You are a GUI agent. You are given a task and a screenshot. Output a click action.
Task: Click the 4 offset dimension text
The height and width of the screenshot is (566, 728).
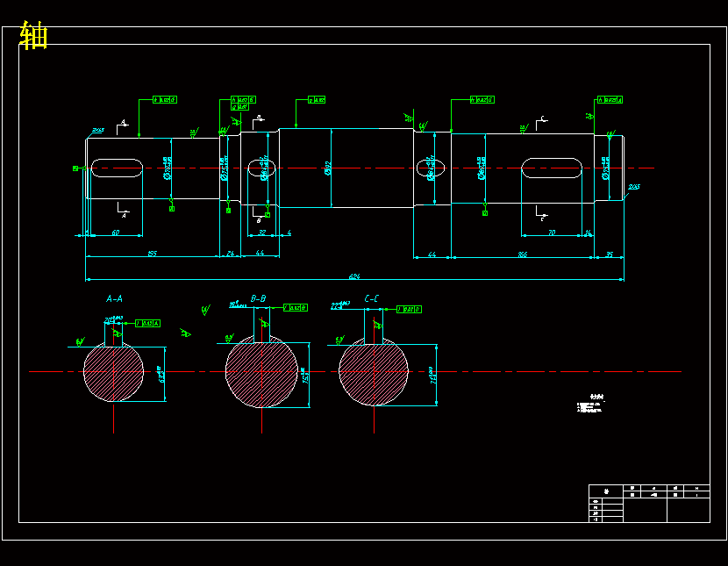pyautogui.click(x=289, y=233)
